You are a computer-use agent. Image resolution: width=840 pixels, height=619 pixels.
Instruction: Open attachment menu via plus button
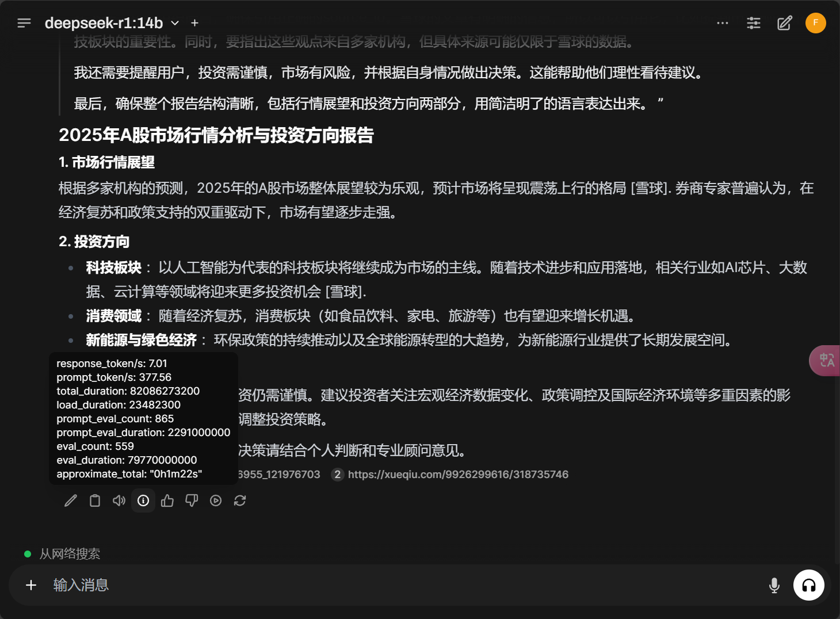pos(31,585)
